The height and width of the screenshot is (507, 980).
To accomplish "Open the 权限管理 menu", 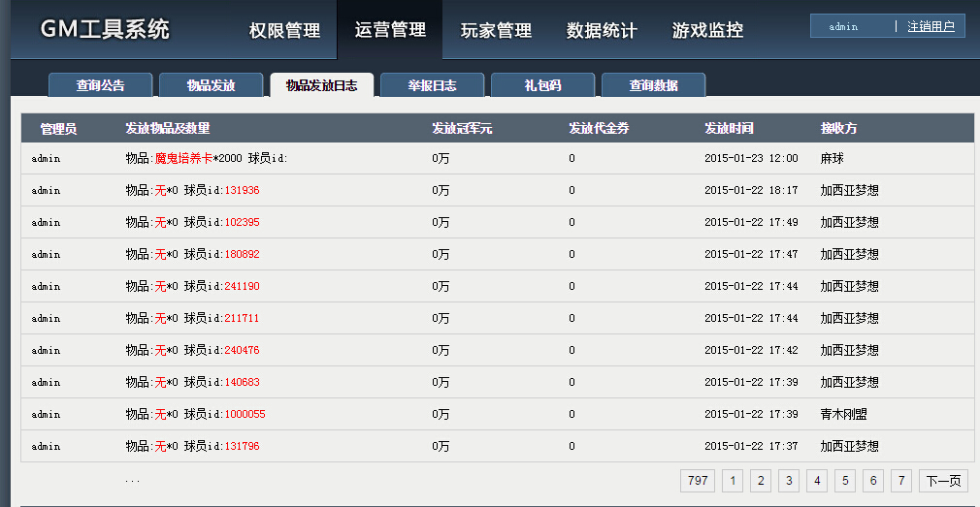I will (x=284, y=30).
